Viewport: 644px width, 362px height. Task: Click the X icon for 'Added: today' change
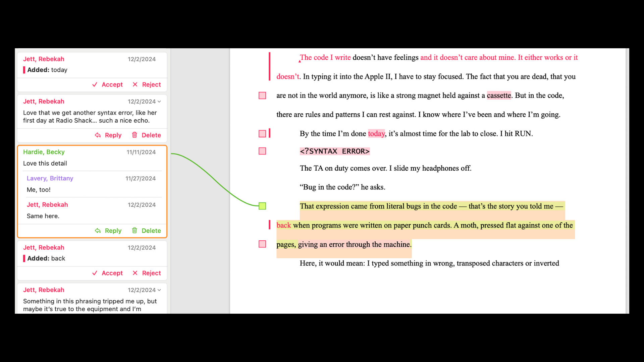135,84
